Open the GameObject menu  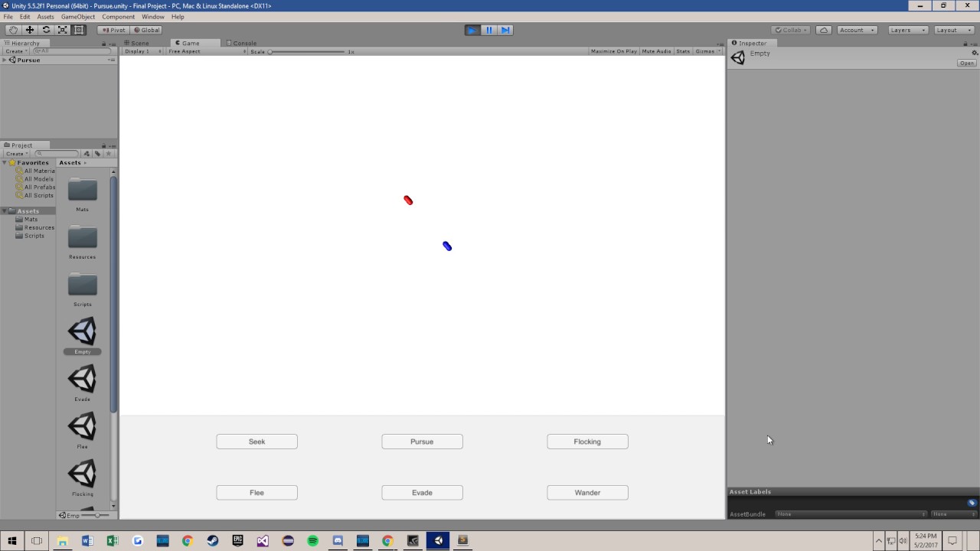tap(78, 17)
